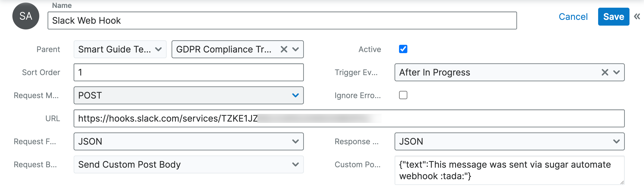The image size is (644, 189).
Task: Click the chevron beside Smart Guide Te...
Action: click(158, 49)
